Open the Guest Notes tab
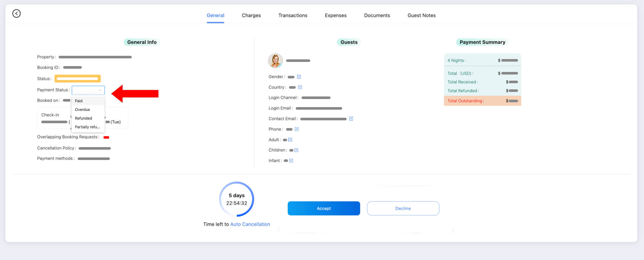Viewport: 644px width, 260px height. coord(422,15)
